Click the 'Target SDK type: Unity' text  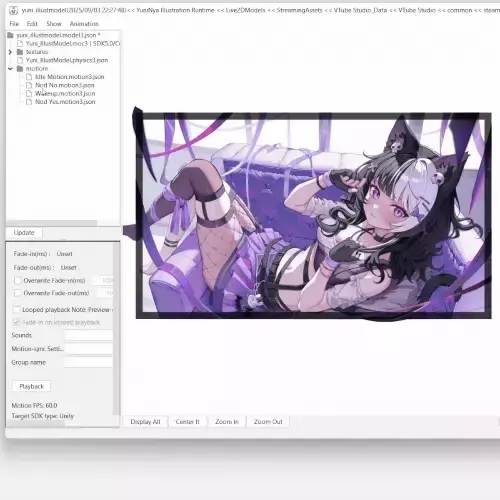coord(43,416)
